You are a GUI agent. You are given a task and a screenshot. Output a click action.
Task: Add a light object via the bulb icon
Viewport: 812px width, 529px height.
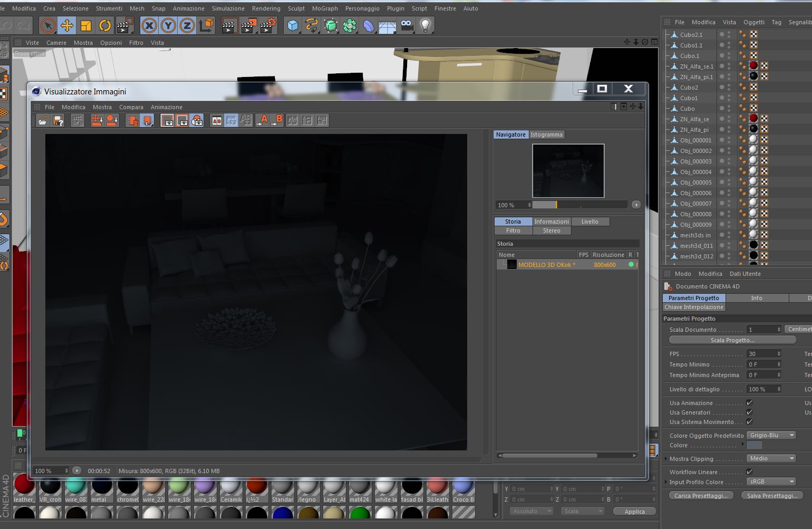coord(426,25)
